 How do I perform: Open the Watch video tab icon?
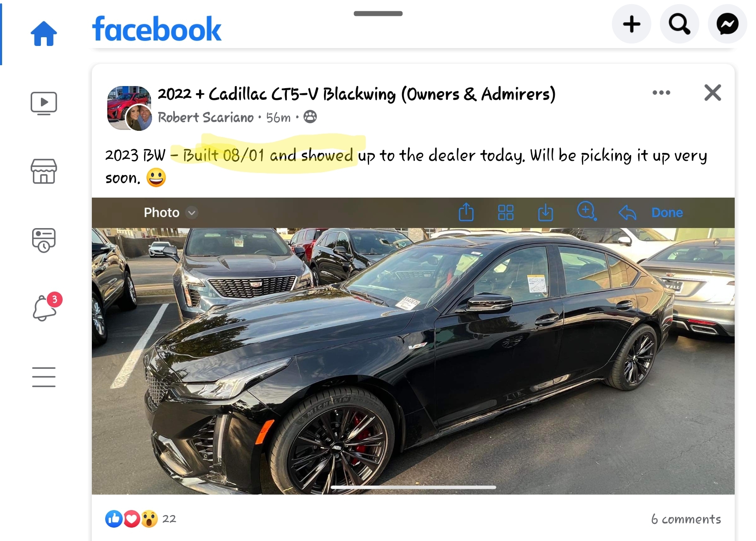44,103
